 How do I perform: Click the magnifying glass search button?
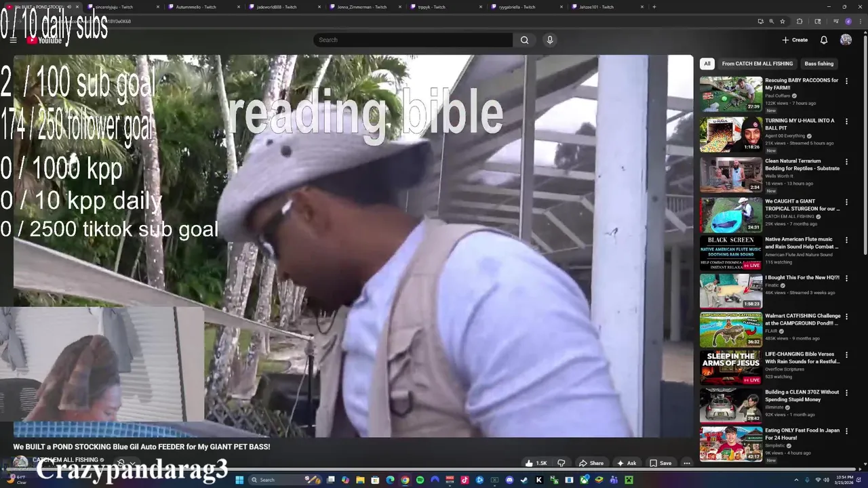[x=524, y=40]
